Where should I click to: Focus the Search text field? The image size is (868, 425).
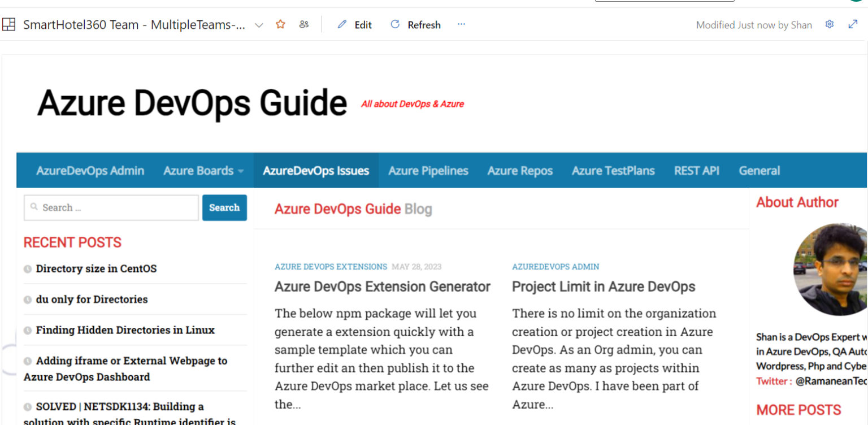tap(111, 207)
